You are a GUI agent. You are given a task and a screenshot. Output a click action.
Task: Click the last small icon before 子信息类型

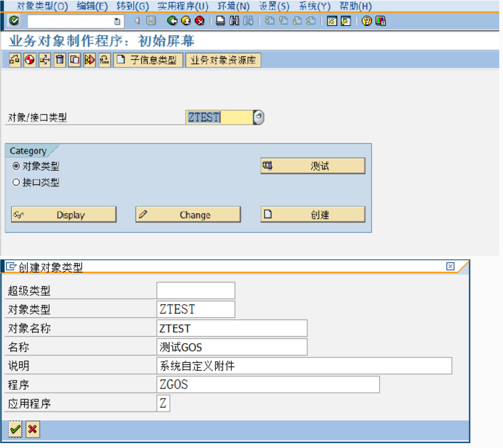(104, 60)
